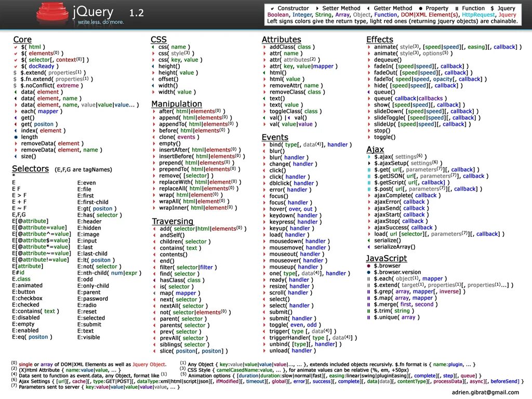Click the property dot icon beside length
Screen dimensions: 532x399
(16, 137)
